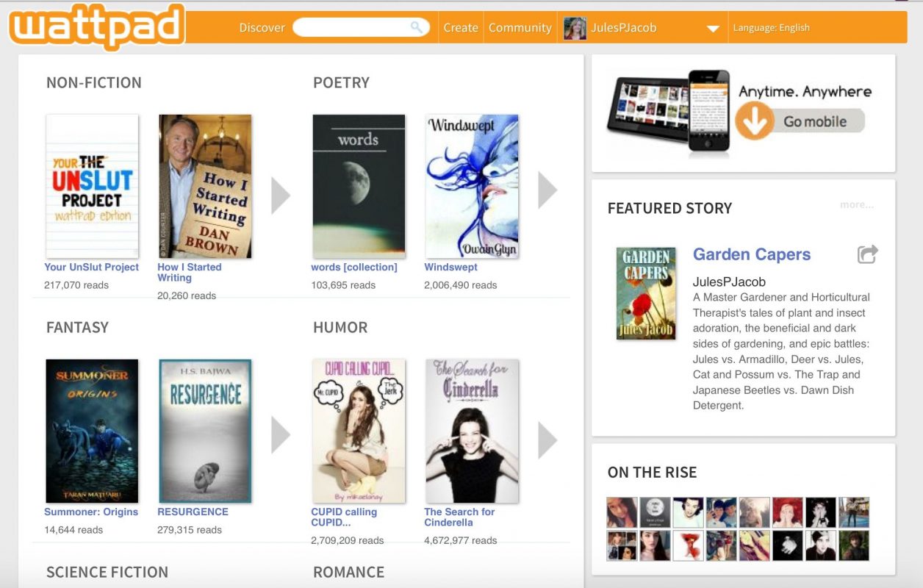Click the Your UnSlut Project book cover

pos(92,186)
